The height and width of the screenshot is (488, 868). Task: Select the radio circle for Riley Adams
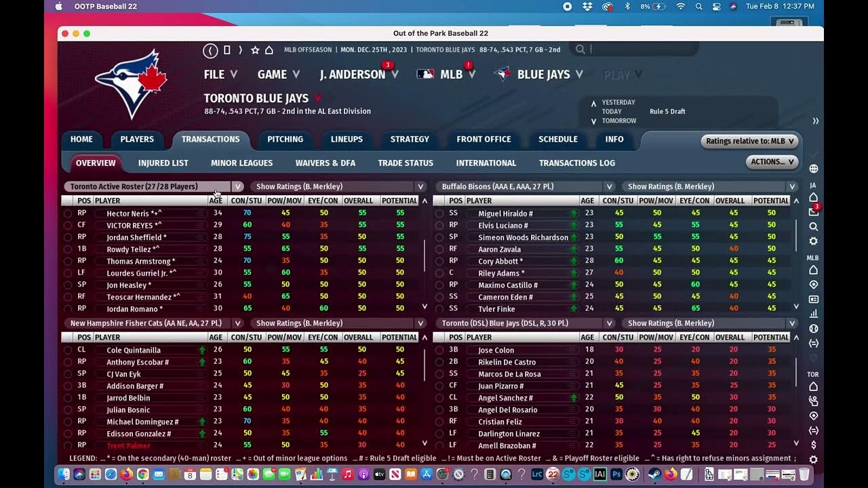coord(439,273)
